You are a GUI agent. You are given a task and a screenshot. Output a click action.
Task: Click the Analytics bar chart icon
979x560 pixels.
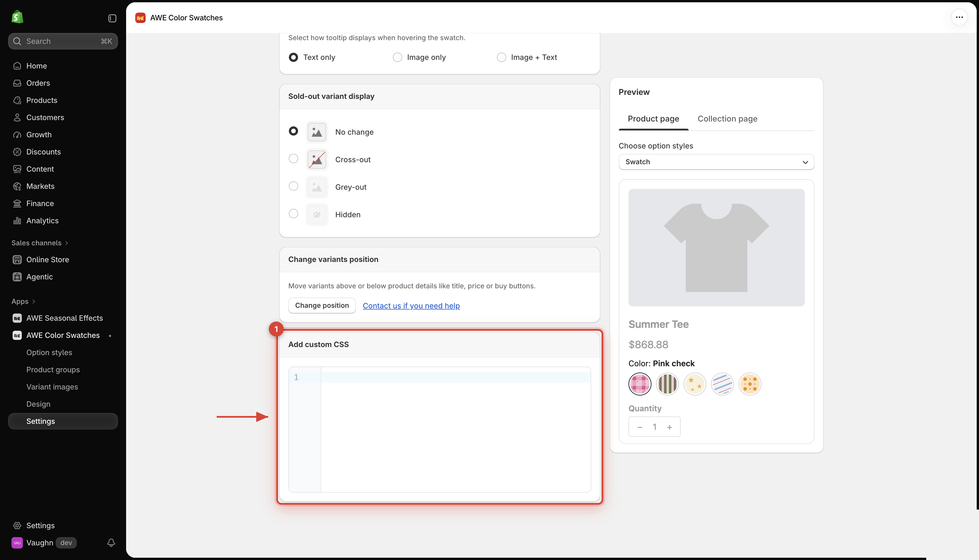[x=17, y=221]
